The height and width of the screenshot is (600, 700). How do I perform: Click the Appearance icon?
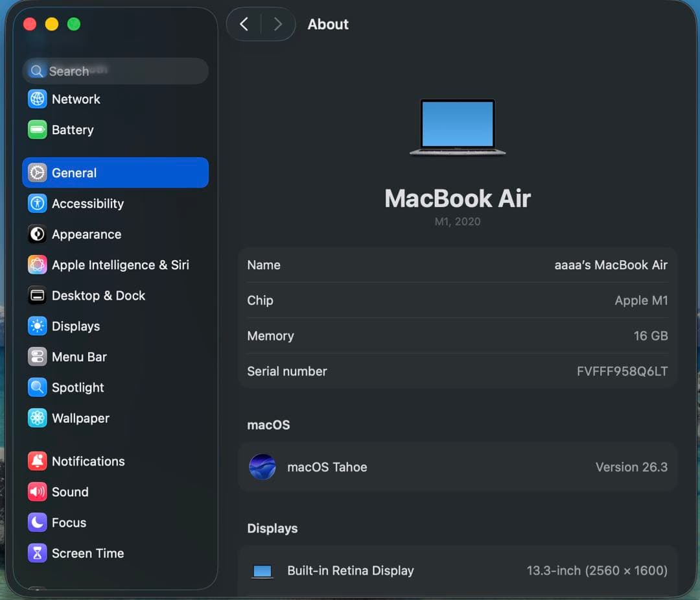(x=37, y=234)
